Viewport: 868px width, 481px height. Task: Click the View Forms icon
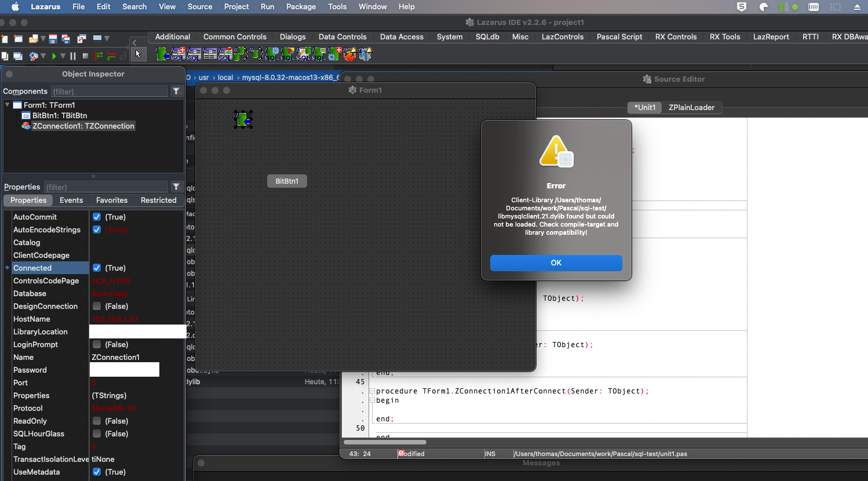(18, 56)
